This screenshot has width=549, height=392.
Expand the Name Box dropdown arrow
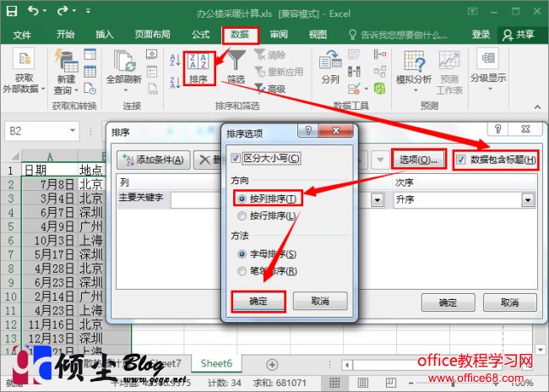click(x=73, y=131)
